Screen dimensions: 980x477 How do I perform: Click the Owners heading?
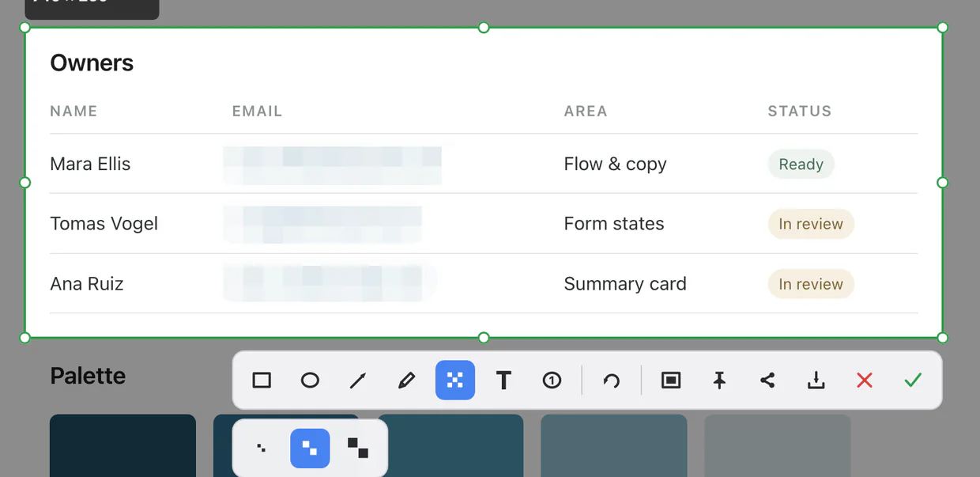pyautogui.click(x=92, y=63)
